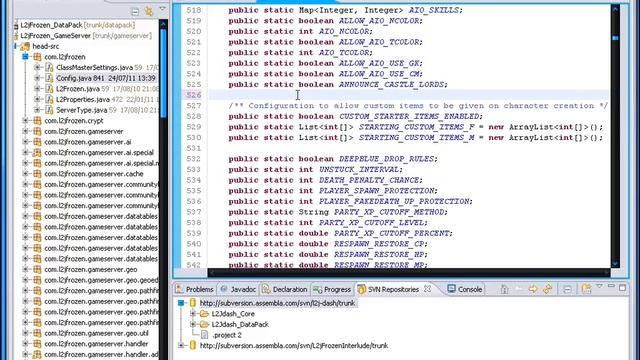Select the L2jFrozenInterlude trunk repository URL

pyautogui.click(x=294, y=346)
